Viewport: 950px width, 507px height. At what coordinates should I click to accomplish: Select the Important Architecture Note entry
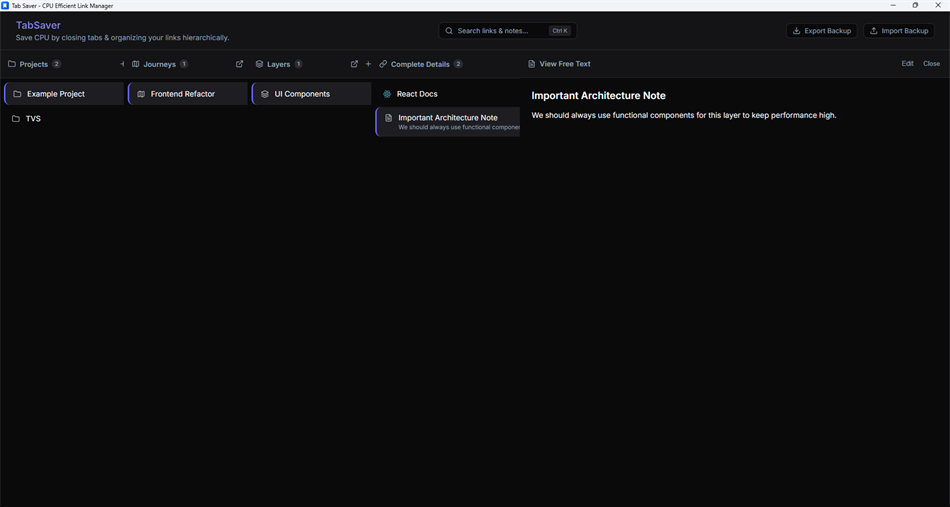448,122
